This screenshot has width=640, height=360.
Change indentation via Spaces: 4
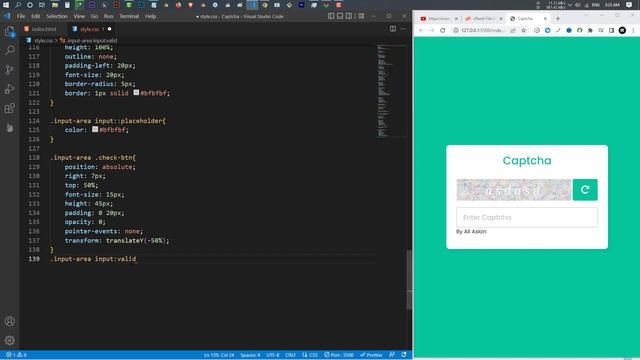[x=250, y=355]
